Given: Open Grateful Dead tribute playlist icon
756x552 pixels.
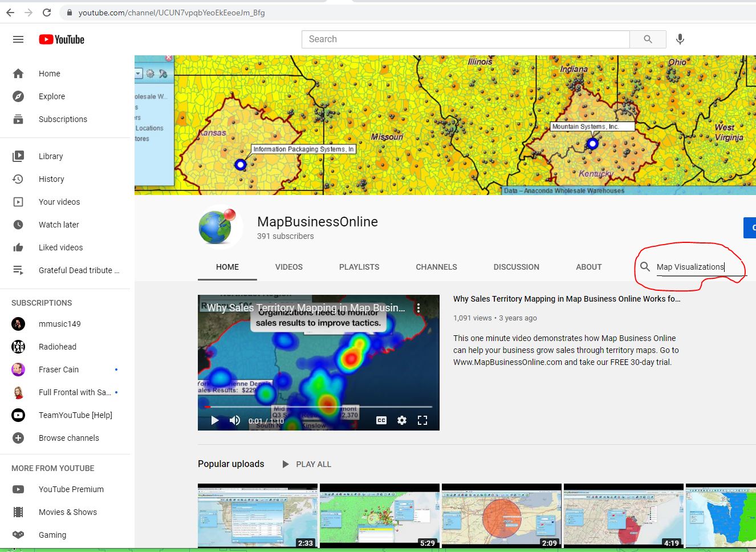Looking at the screenshot, I should click(18, 270).
